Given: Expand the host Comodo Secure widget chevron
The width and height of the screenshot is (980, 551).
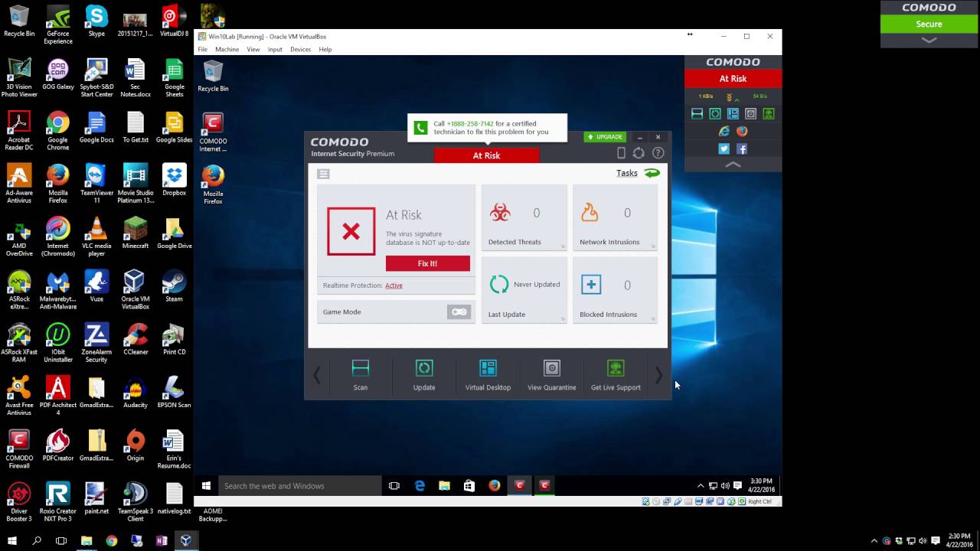Looking at the screenshot, I should coord(929,40).
